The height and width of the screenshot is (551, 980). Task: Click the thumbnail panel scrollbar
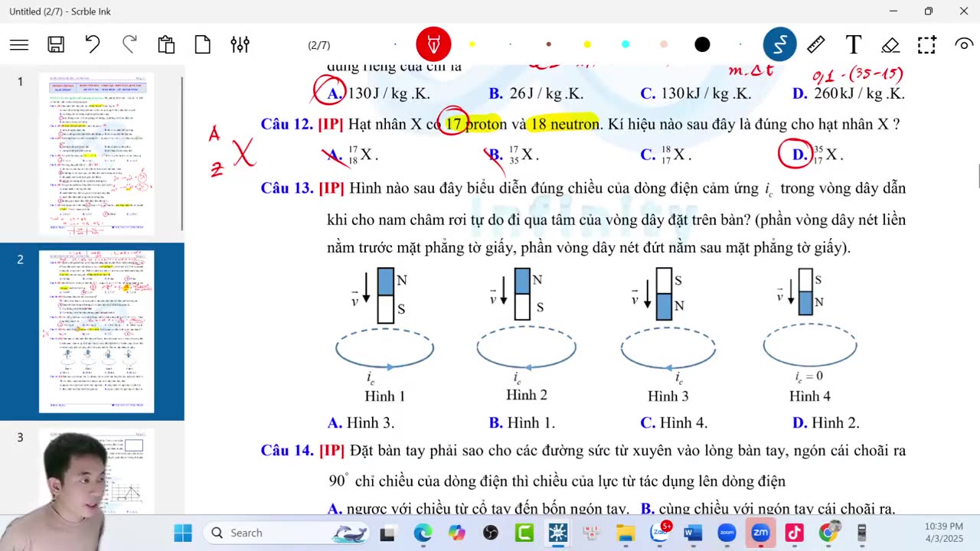pyautogui.click(x=182, y=153)
